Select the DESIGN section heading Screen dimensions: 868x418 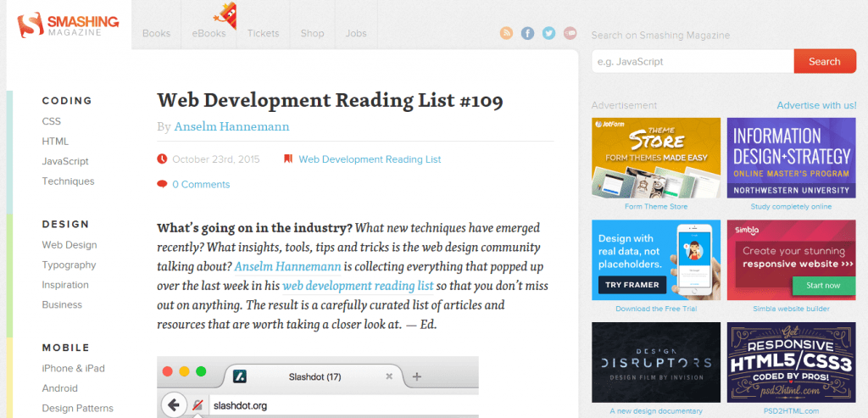point(65,224)
